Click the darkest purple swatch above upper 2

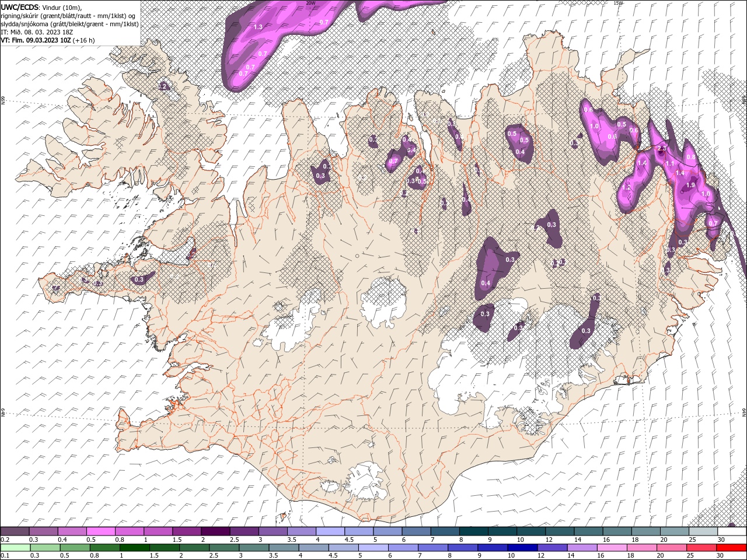click(215, 531)
